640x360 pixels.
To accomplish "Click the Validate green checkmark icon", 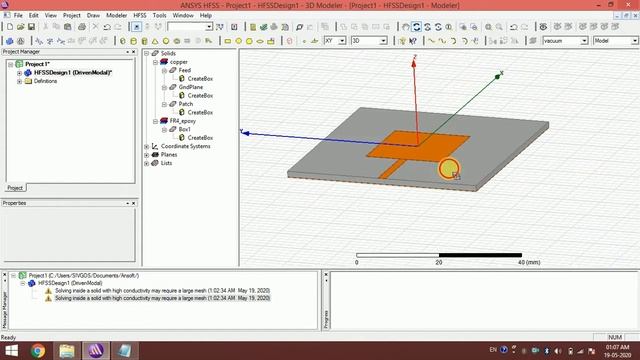I will 264,27.
